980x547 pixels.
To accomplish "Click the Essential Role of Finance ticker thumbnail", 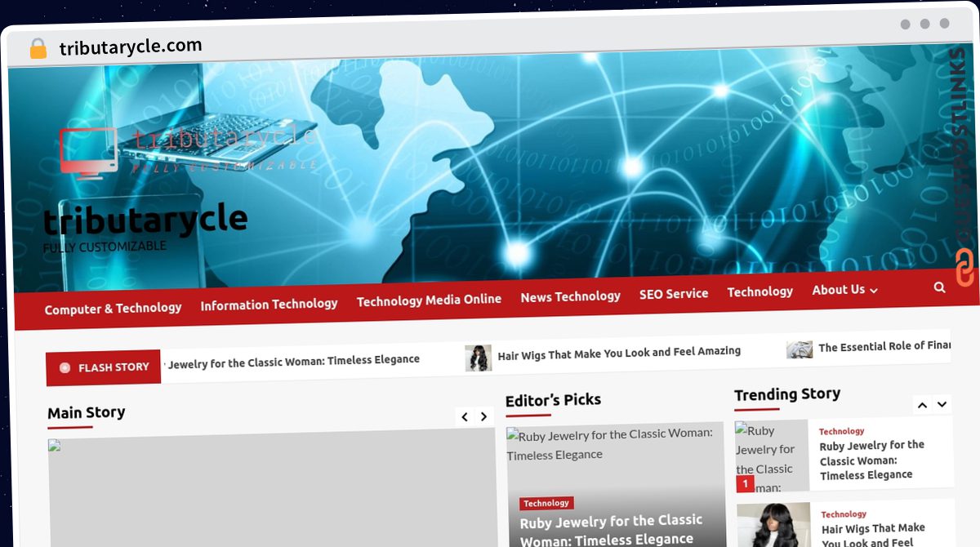I will pyautogui.click(x=800, y=349).
